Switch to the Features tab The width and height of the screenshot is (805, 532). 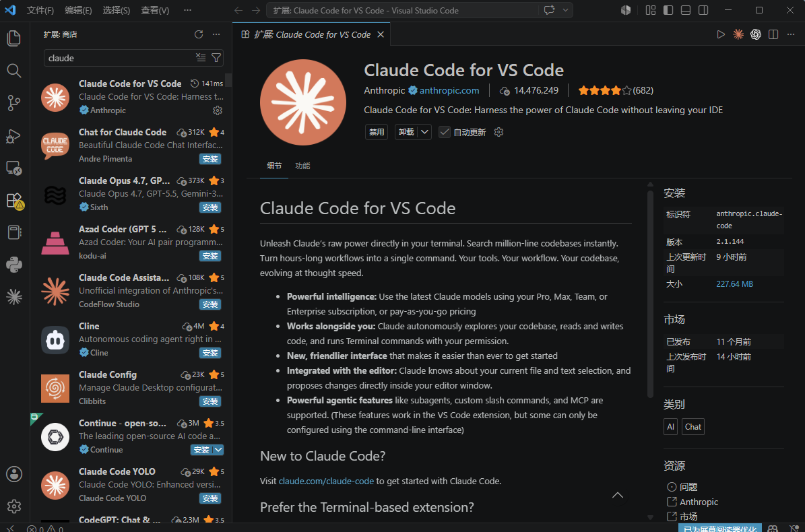pyautogui.click(x=302, y=166)
